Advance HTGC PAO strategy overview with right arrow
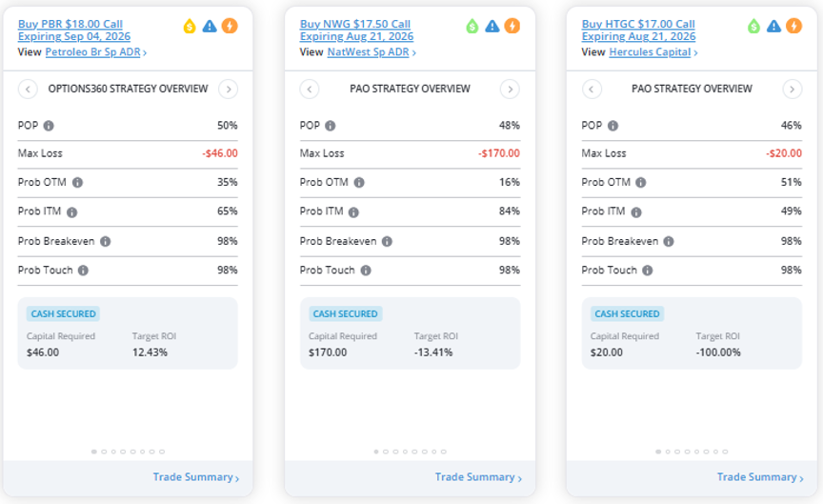 click(x=792, y=89)
